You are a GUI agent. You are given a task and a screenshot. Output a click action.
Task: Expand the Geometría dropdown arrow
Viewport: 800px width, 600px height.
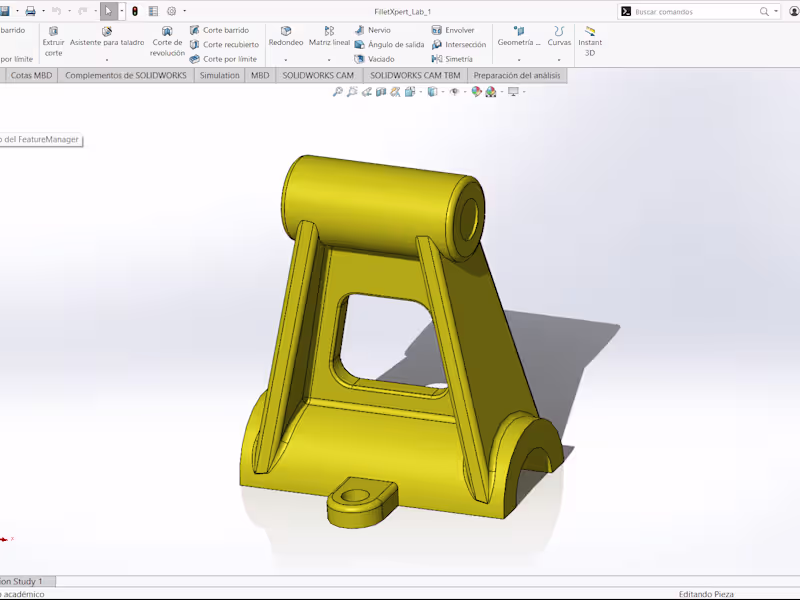click(519, 60)
